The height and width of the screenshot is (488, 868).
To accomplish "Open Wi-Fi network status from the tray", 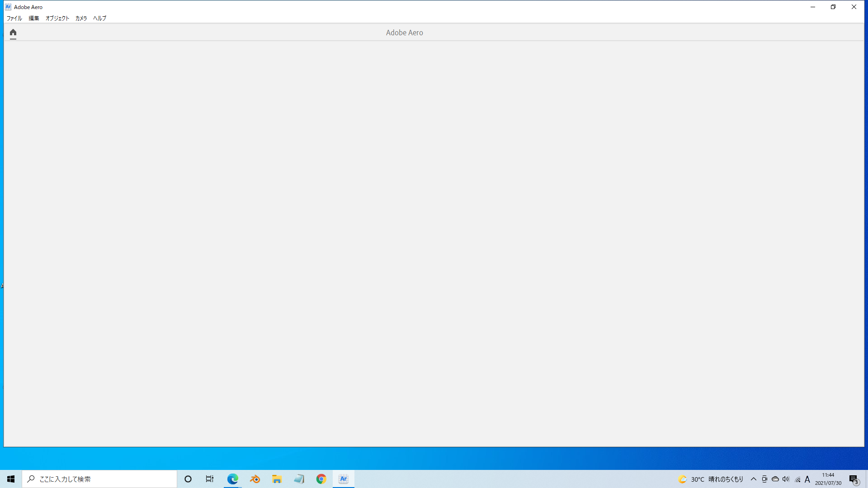I will click(x=797, y=479).
